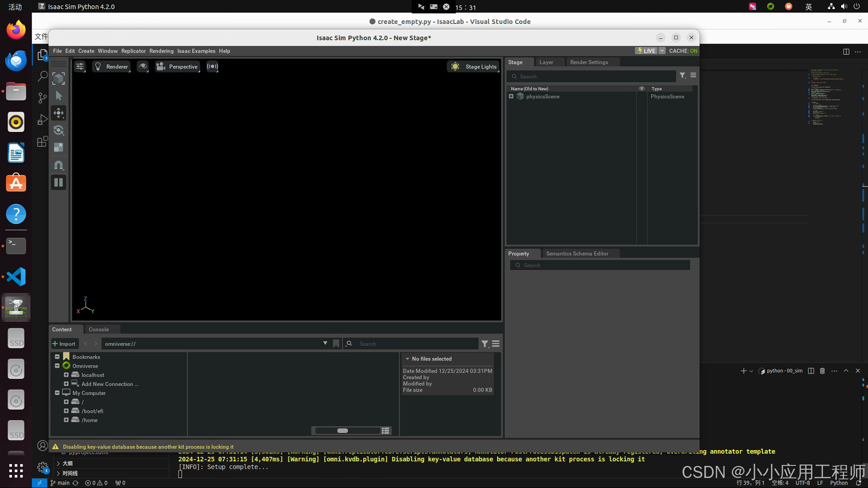
Task: Open the Content browser filter funnel
Action: (x=485, y=344)
